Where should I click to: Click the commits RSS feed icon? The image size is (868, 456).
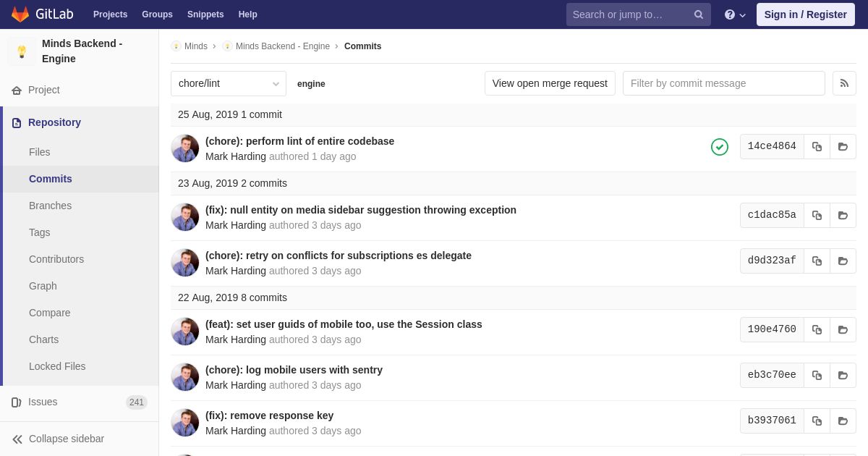tap(844, 83)
